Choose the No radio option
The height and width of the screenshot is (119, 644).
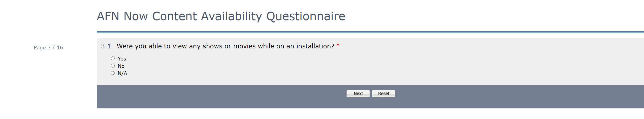click(x=113, y=66)
